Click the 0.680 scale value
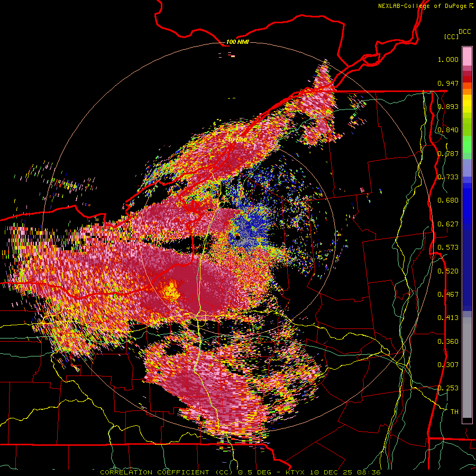476x476 pixels. point(448,200)
